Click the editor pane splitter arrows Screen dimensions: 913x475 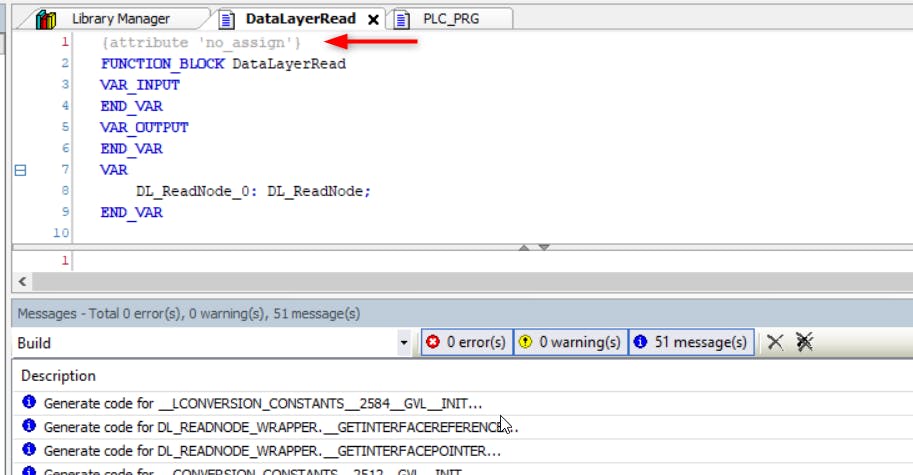534,247
